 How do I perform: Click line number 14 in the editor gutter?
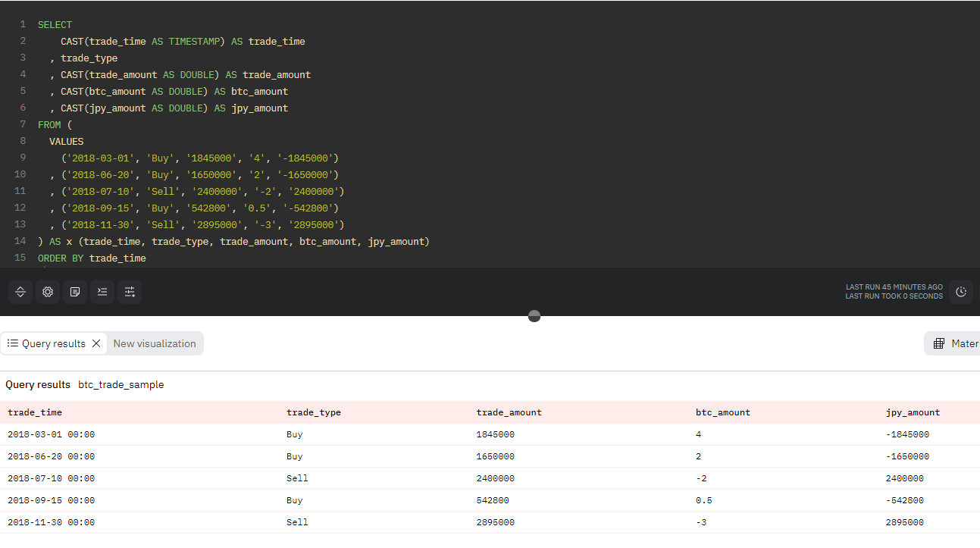click(x=20, y=241)
